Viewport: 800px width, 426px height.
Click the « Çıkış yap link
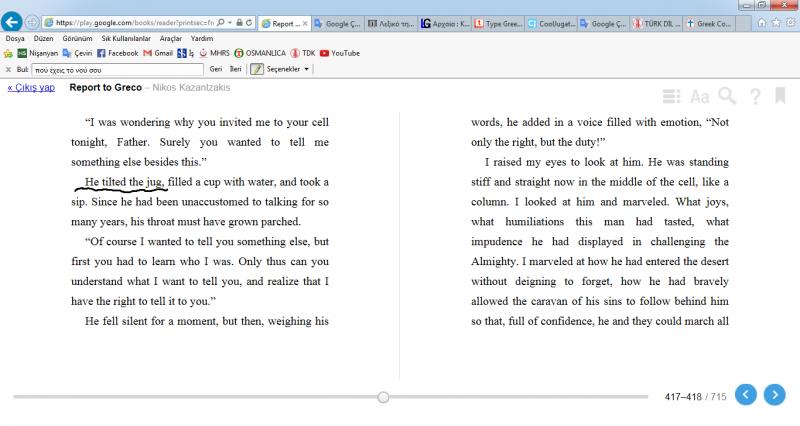31,87
